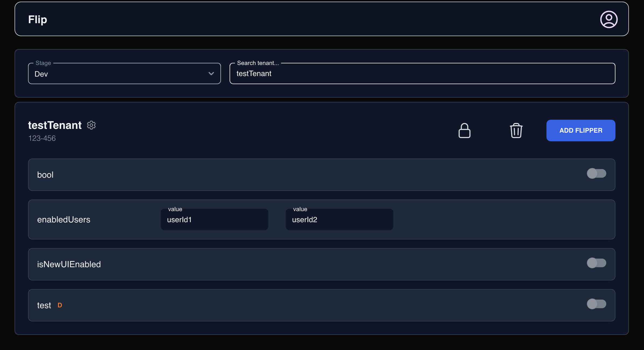Click the gear settings icon beside testTenant

91,125
